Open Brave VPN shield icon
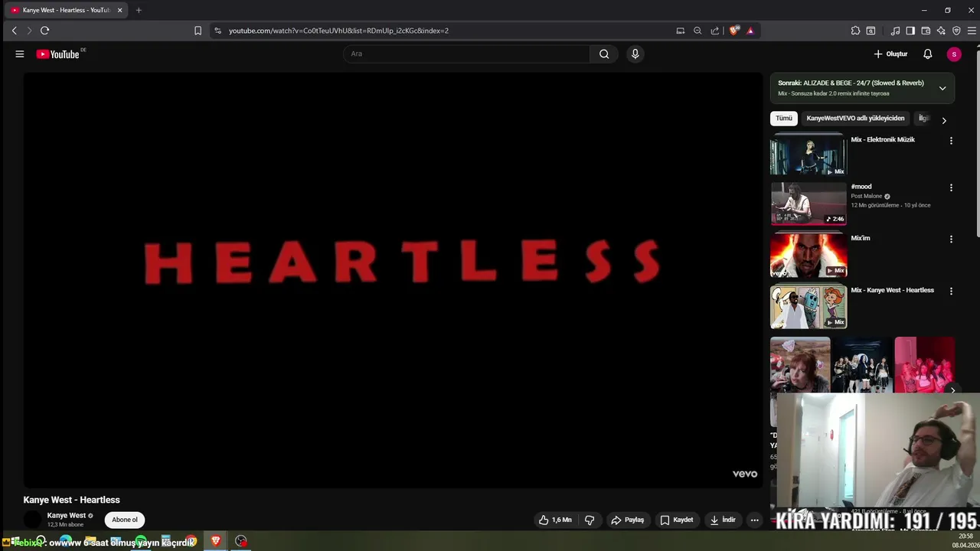 pyautogui.click(x=956, y=31)
